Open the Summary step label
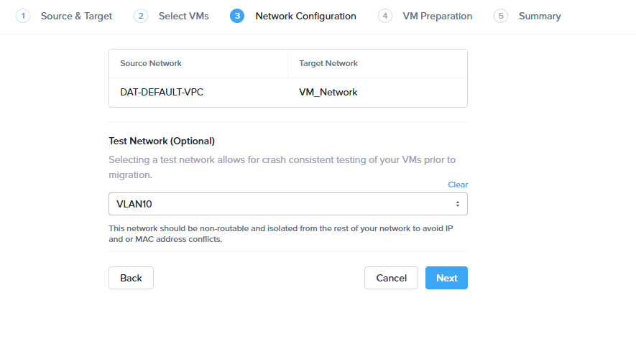 [x=540, y=16]
